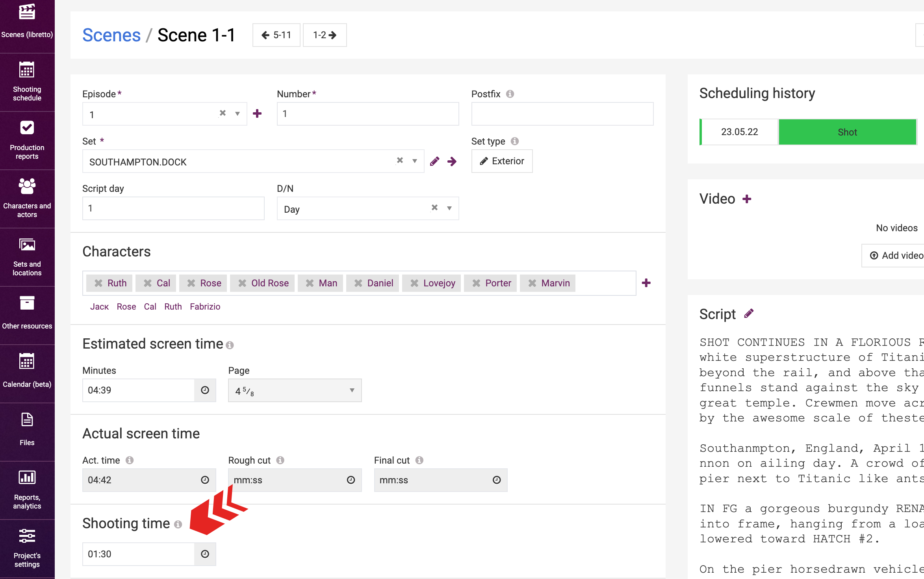The image size is (924, 579).
Task: Clear the Day value in D/N
Action: [434, 208]
